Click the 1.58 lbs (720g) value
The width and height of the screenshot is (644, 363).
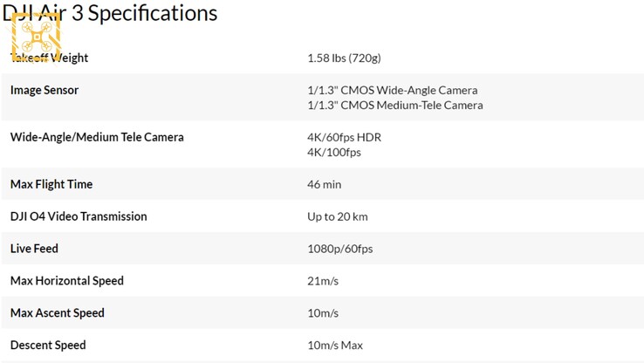click(344, 58)
